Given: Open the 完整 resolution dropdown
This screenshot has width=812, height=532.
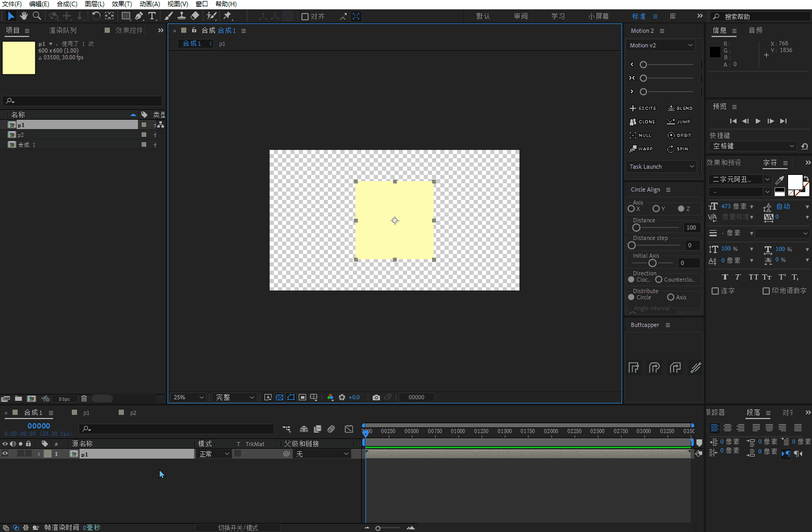Looking at the screenshot, I should [x=235, y=397].
